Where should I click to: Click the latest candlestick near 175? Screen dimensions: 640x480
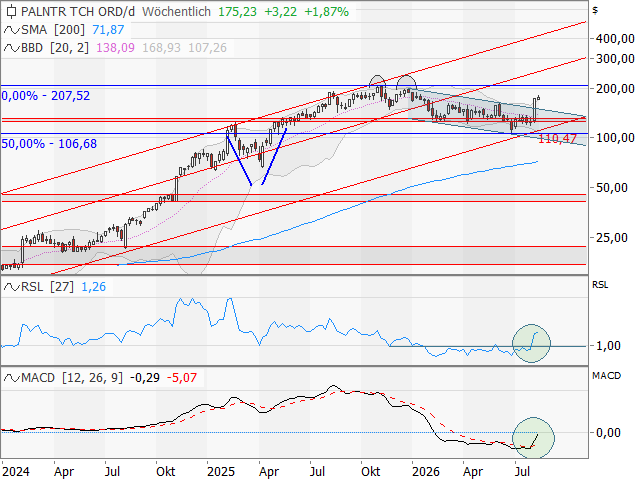tap(539, 98)
